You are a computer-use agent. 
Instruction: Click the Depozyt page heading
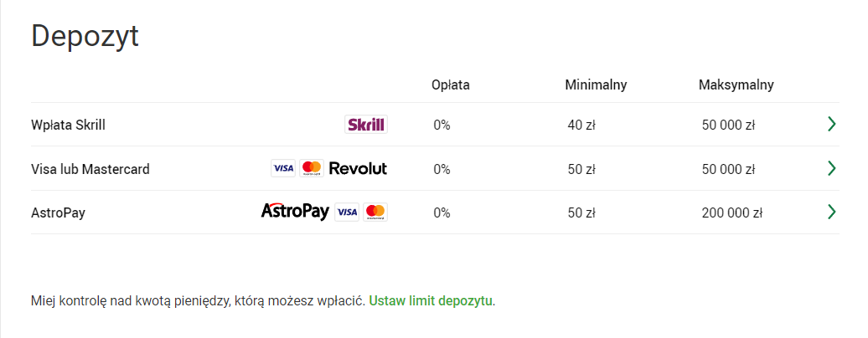pyautogui.click(x=85, y=37)
